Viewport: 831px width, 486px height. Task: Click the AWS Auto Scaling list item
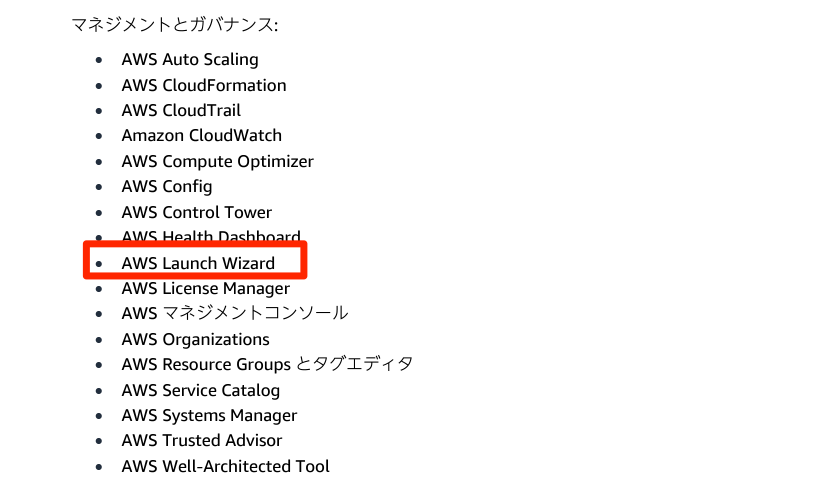190,60
